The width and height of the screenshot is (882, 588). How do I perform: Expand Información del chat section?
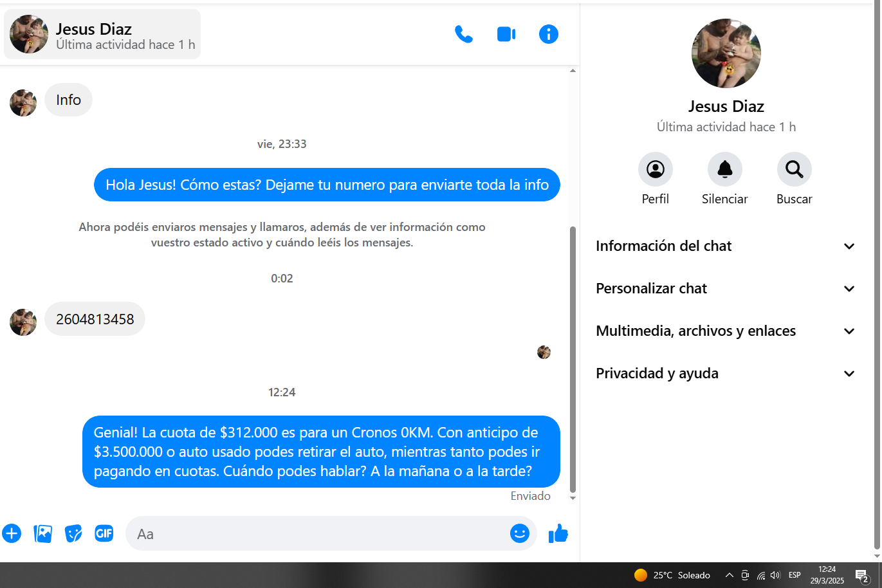click(726, 246)
